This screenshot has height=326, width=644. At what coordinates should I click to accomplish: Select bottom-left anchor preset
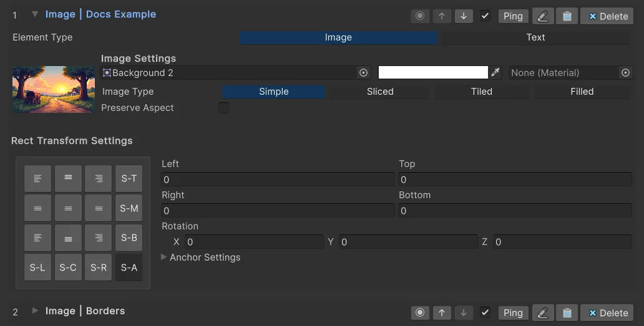(x=38, y=238)
